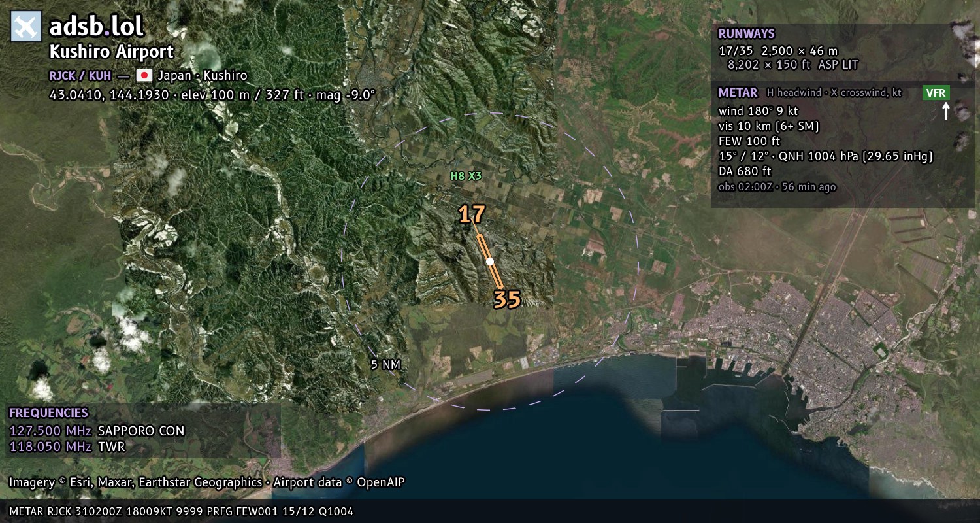This screenshot has width=980, height=523.
Task: Click the Kushiro Airport heading
Action: pyautogui.click(x=112, y=52)
